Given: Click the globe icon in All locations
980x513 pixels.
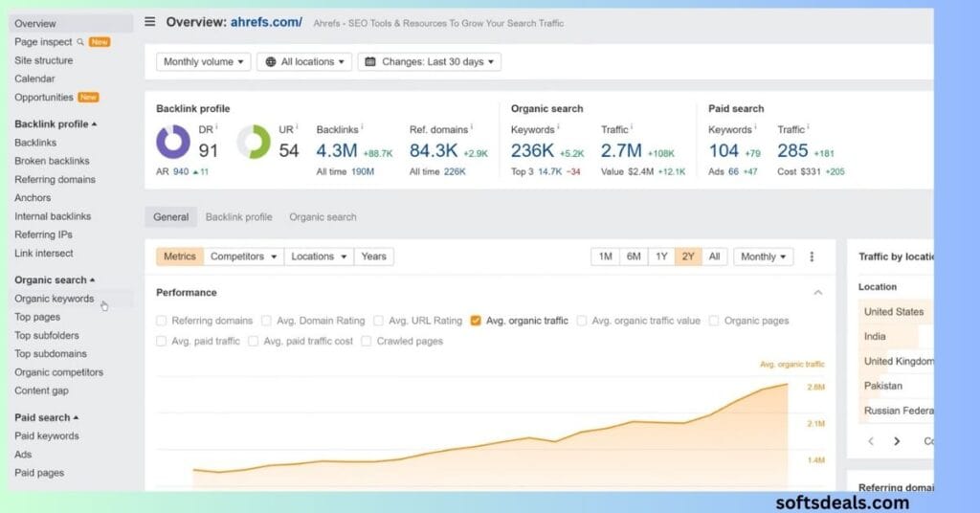Looking at the screenshot, I should [x=271, y=62].
